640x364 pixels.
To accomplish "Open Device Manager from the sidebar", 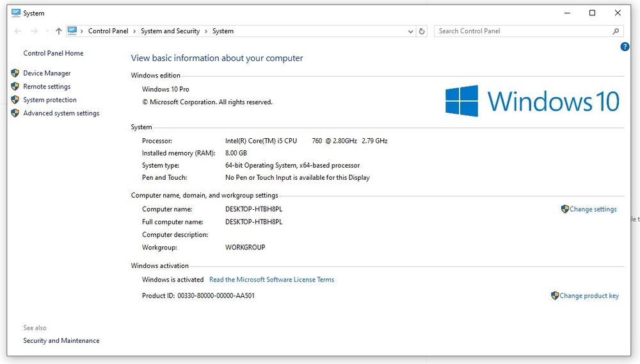I will 47,73.
